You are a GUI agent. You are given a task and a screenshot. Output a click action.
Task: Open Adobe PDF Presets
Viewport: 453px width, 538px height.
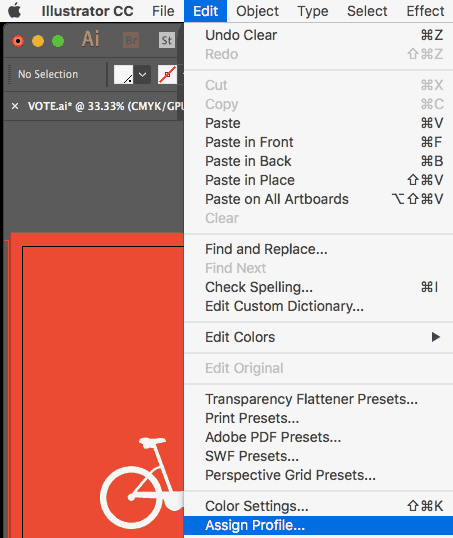318,437
